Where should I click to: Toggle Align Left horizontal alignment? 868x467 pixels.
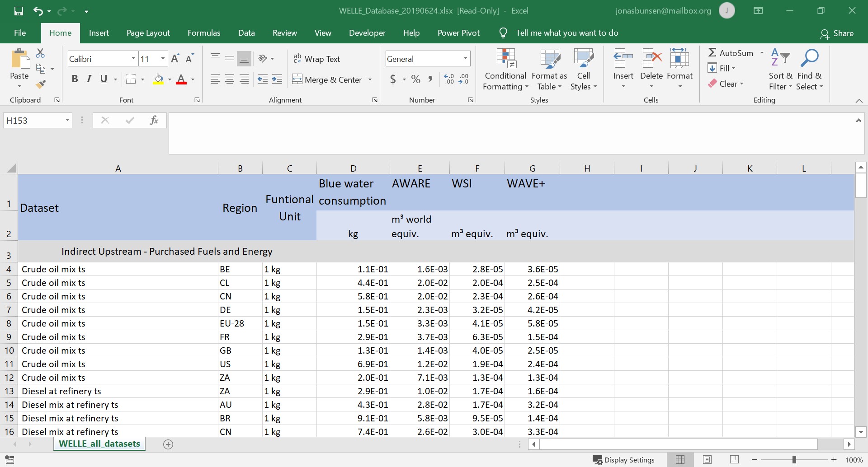(215, 79)
